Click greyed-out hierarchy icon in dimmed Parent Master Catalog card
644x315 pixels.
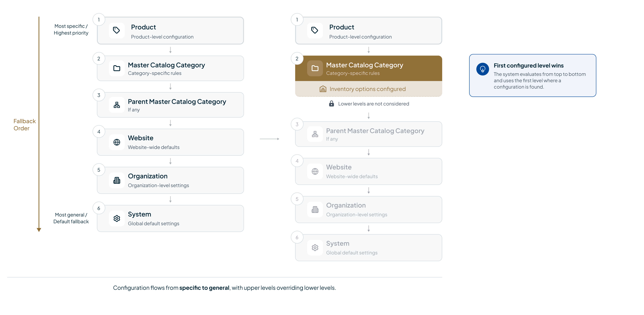pos(315,134)
